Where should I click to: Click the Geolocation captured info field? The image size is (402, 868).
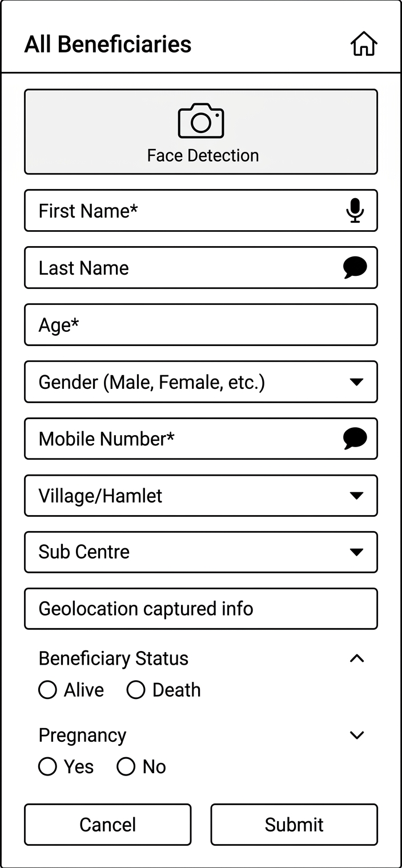pyautogui.click(x=201, y=609)
